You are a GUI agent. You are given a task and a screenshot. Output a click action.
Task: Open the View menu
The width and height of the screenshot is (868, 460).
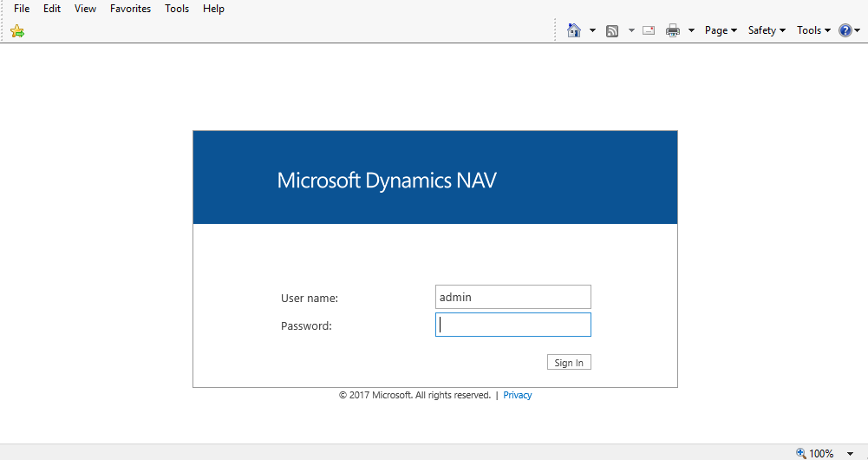tap(85, 9)
